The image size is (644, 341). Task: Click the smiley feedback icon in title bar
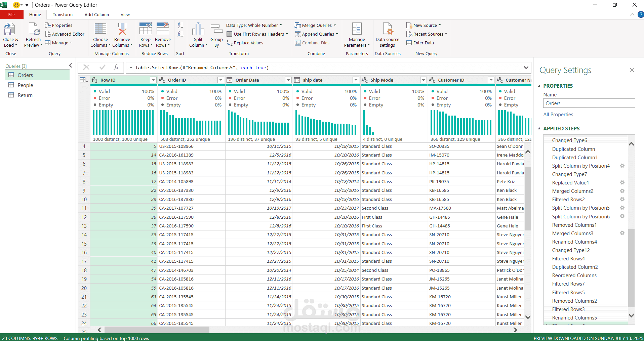click(x=16, y=5)
